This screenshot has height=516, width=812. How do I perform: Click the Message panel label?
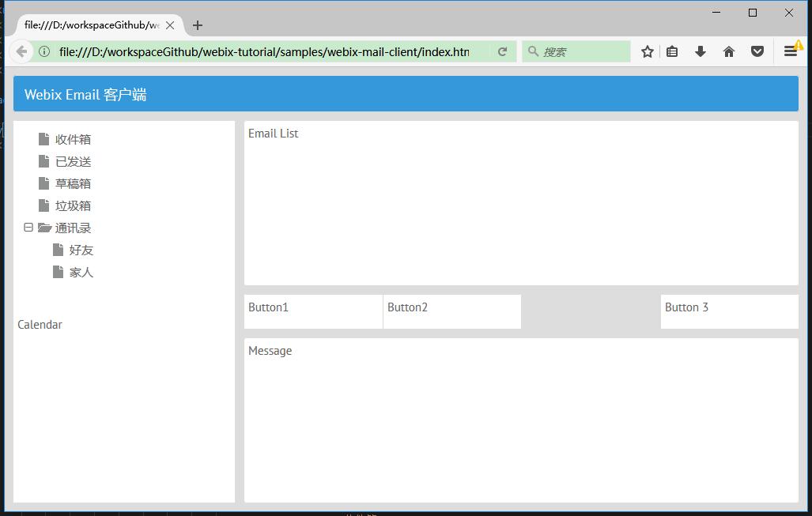tap(270, 351)
